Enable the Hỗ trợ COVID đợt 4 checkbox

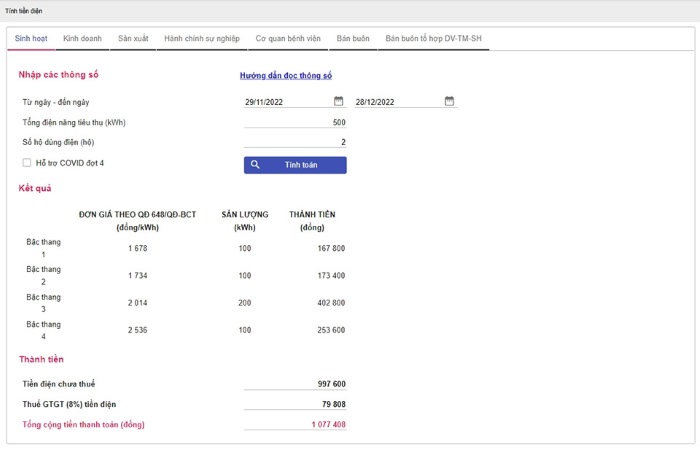27,163
